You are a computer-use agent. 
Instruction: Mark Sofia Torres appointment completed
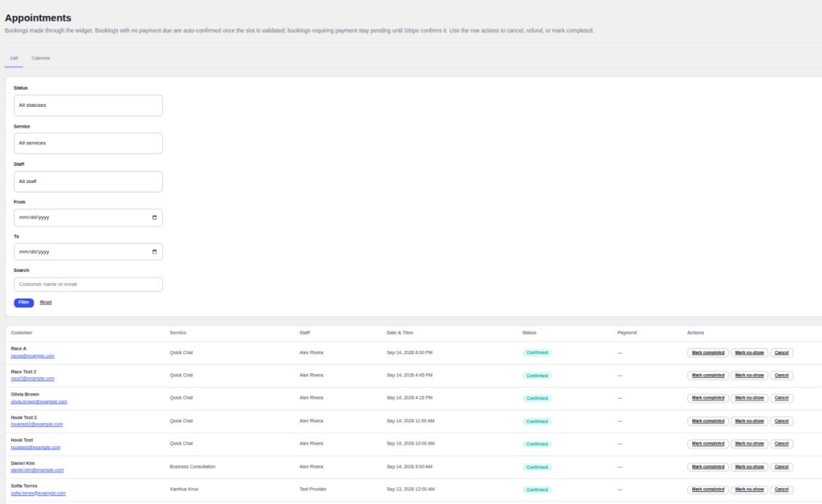click(x=708, y=490)
